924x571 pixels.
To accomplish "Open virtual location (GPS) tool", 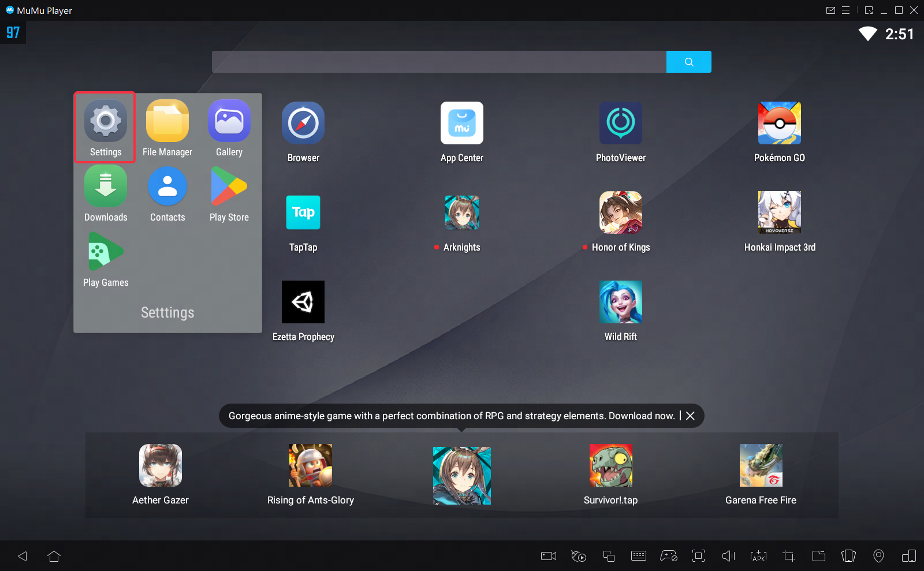I will point(879,556).
